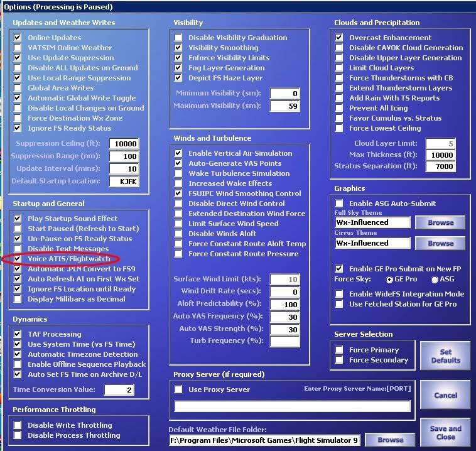476x451 pixels.
Task: Toggle Global Area Writes option
Action: point(18,88)
